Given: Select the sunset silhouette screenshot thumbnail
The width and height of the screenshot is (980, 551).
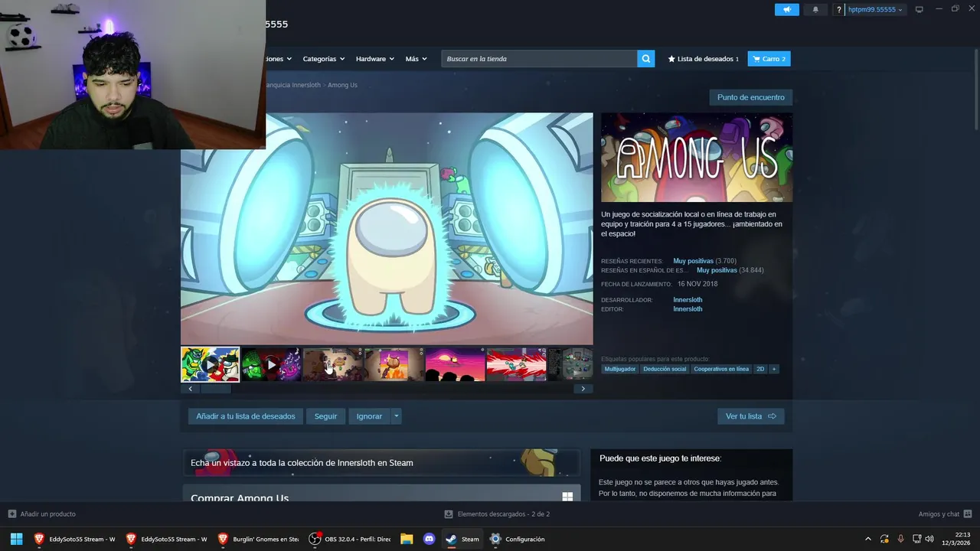Looking at the screenshot, I should point(455,364).
